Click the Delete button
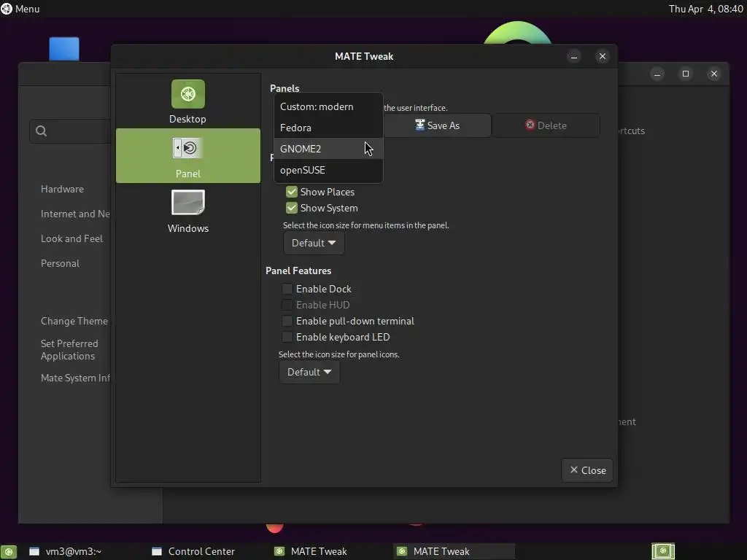747x560 pixels. coord(546,125)
